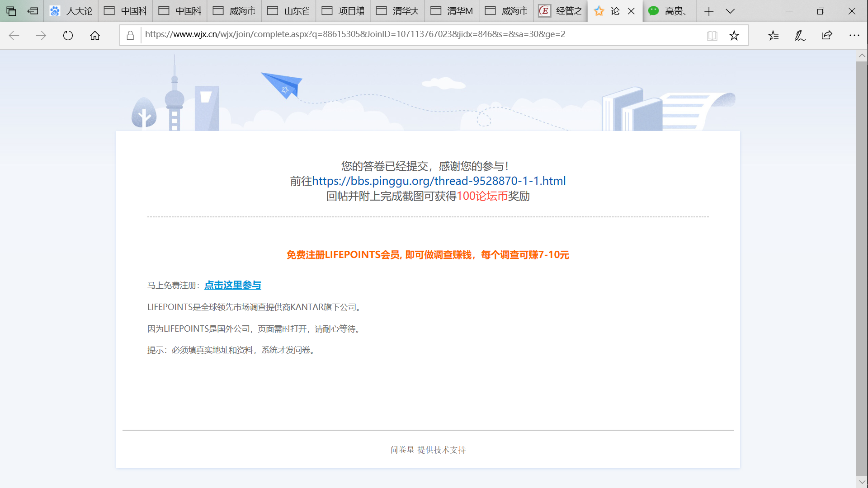868x488 pixels.
Task: Click the share page icon
Action: (827, 35)
